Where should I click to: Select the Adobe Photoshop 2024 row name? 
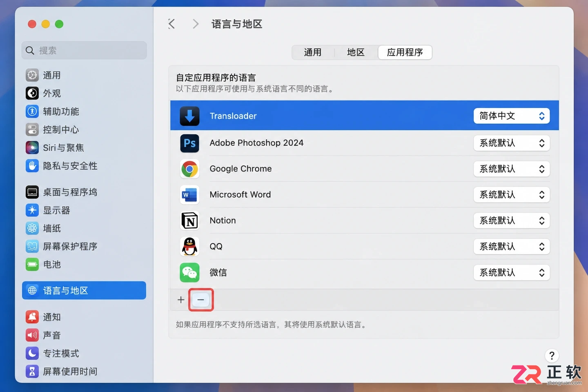click(x=256, y=143)
